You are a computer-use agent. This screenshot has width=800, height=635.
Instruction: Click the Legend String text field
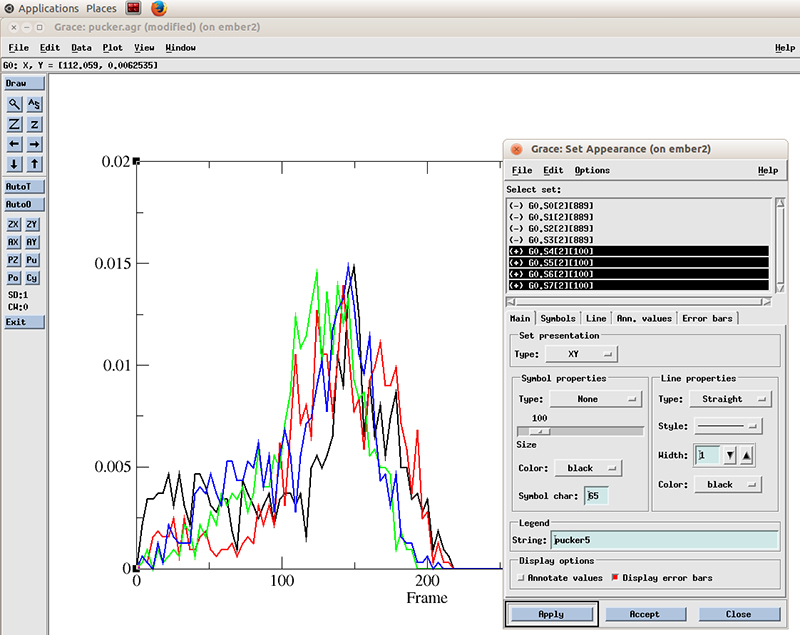664,540
